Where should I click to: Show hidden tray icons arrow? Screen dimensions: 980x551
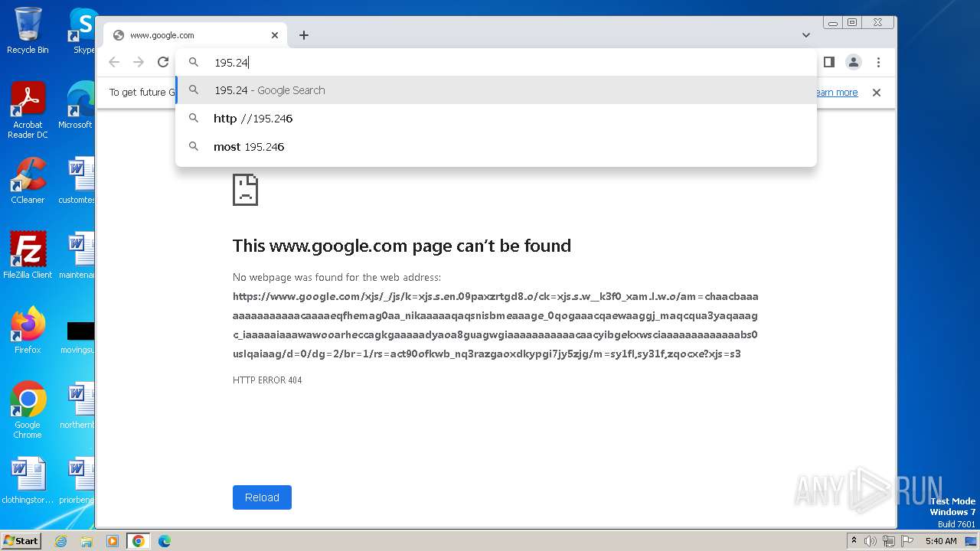(x=854, y=541)
